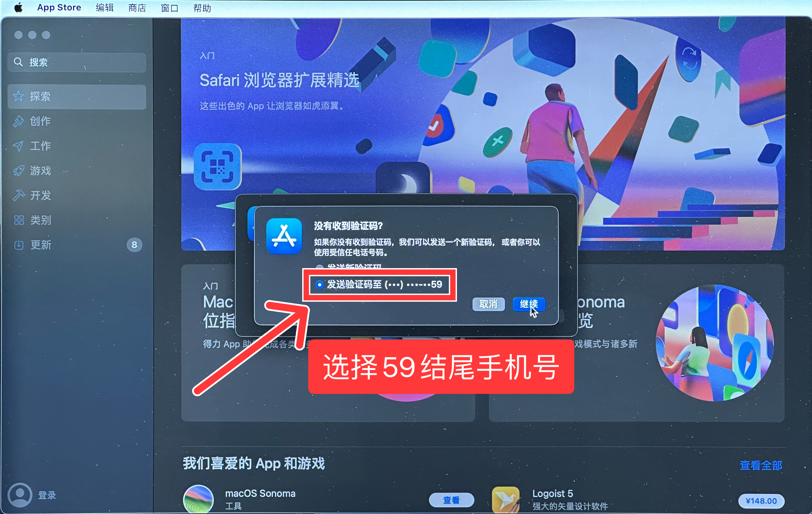Open the 窗口 menu
The width and height of the screenshot is (812, 514).
[x=169, y=8]
